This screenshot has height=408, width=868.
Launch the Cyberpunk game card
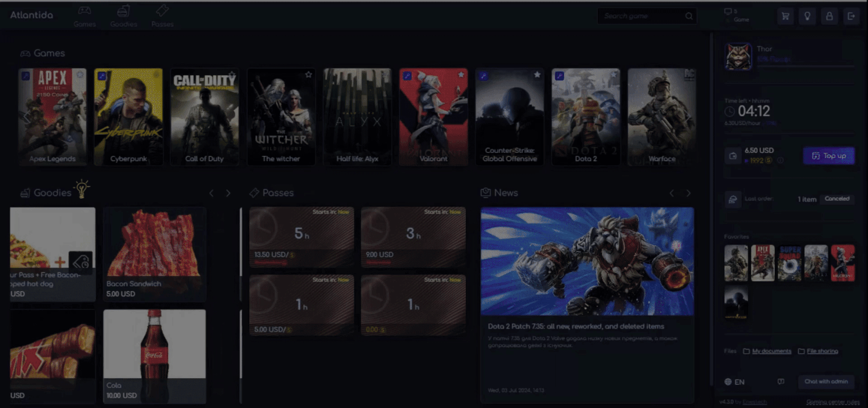(x=128, y=117)
